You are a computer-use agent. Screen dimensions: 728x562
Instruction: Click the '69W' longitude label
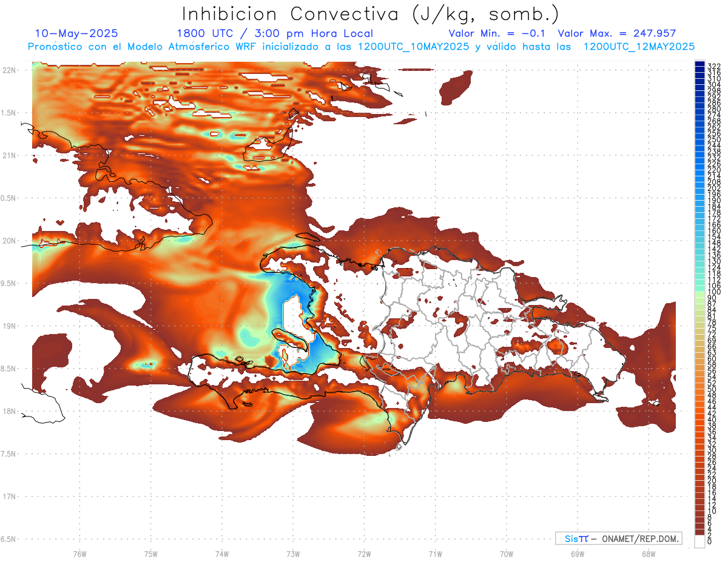(x=577, y=554)
